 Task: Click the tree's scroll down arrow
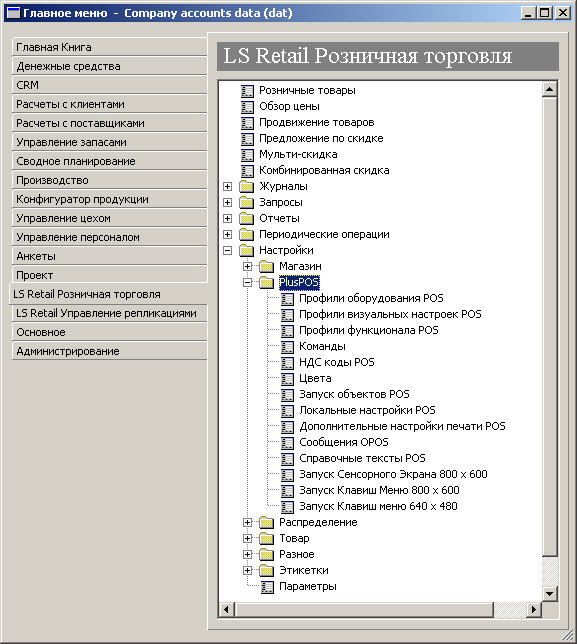click(x=549, y=593)
